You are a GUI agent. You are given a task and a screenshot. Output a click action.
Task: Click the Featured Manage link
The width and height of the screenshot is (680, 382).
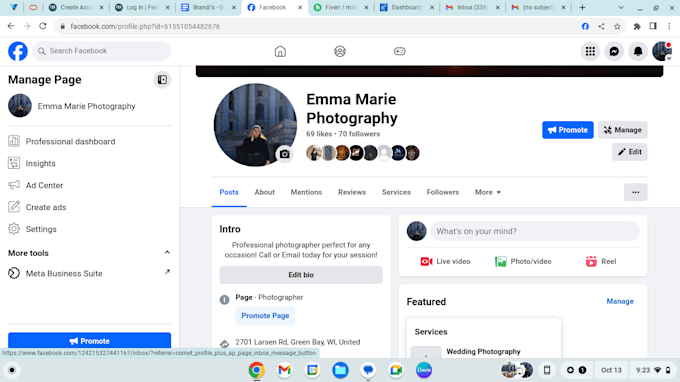[x=620, y=301]
